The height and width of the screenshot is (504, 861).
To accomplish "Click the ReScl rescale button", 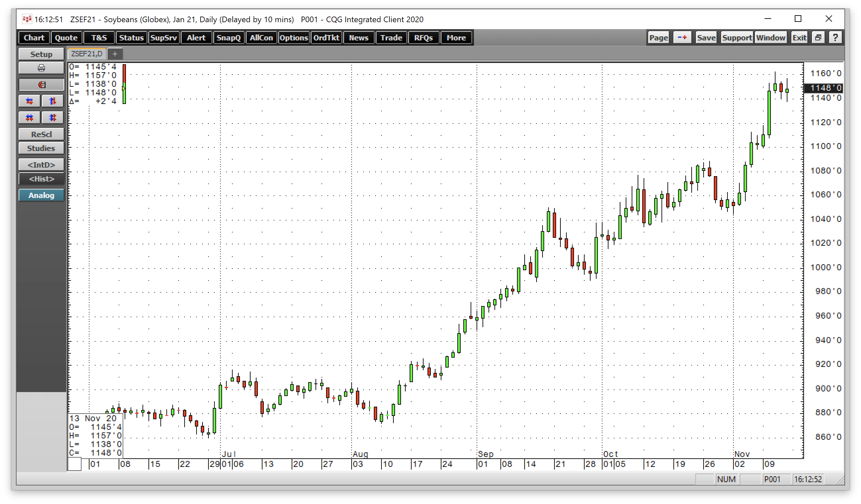I will (41, 134).
